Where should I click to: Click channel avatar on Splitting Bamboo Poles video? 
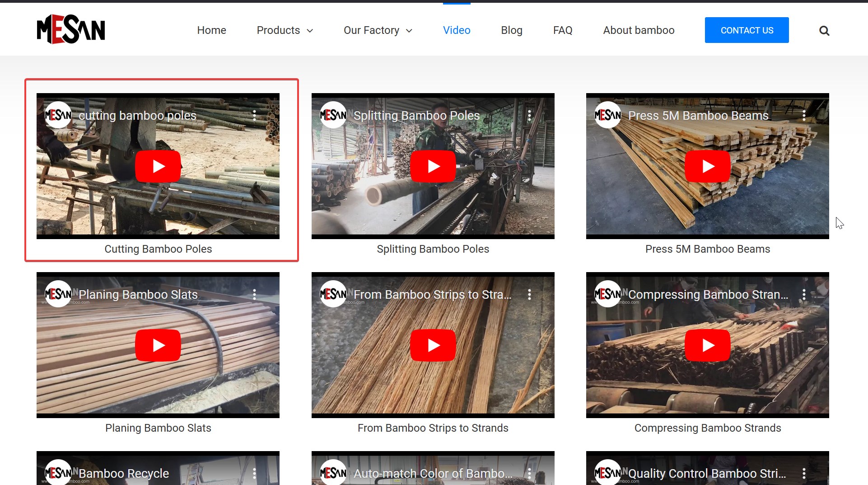pyautogui.click(x=333, y=116)
